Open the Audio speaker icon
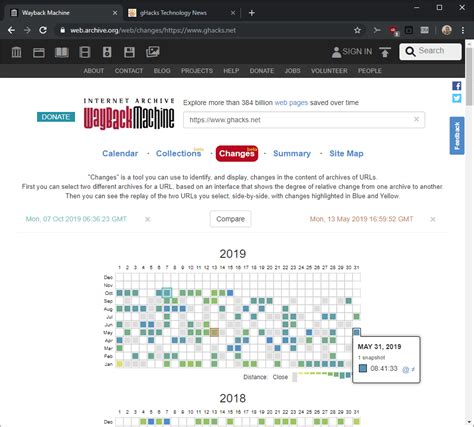 click(107, 52)
